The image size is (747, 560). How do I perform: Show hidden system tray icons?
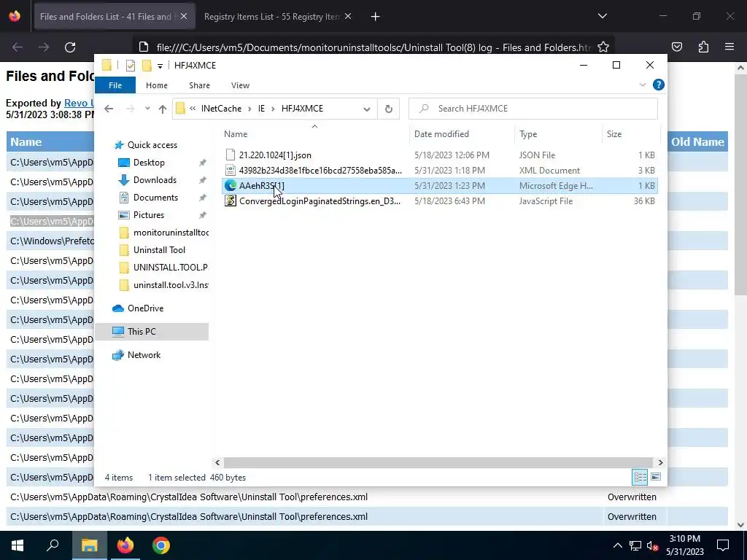[x=617, y=545]
